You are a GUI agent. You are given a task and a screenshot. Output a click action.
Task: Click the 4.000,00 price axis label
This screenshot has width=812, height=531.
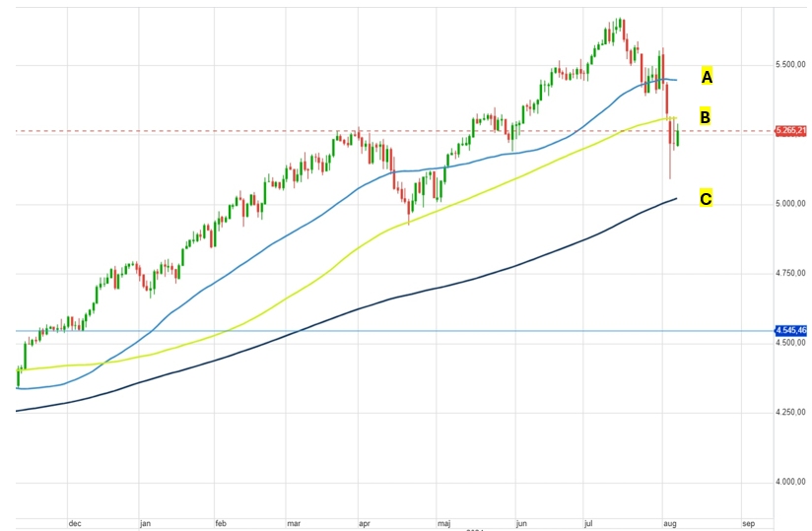coord(790,481)
